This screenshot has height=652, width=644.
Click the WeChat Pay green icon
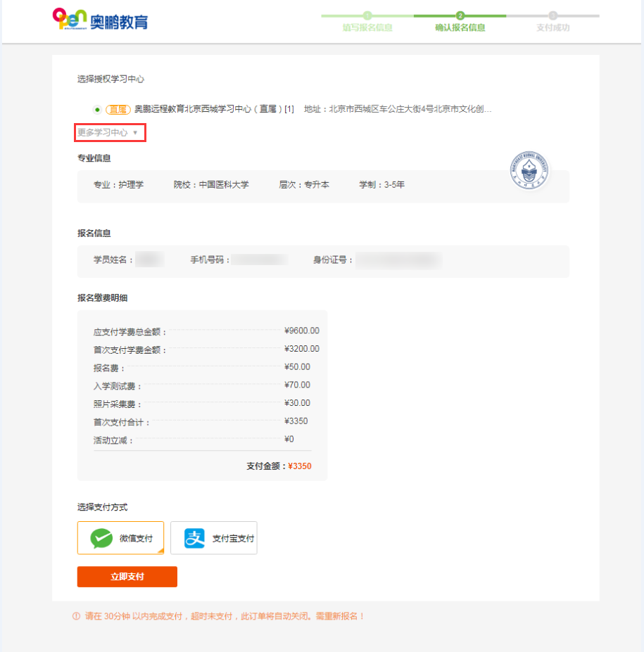coord(101,537)
